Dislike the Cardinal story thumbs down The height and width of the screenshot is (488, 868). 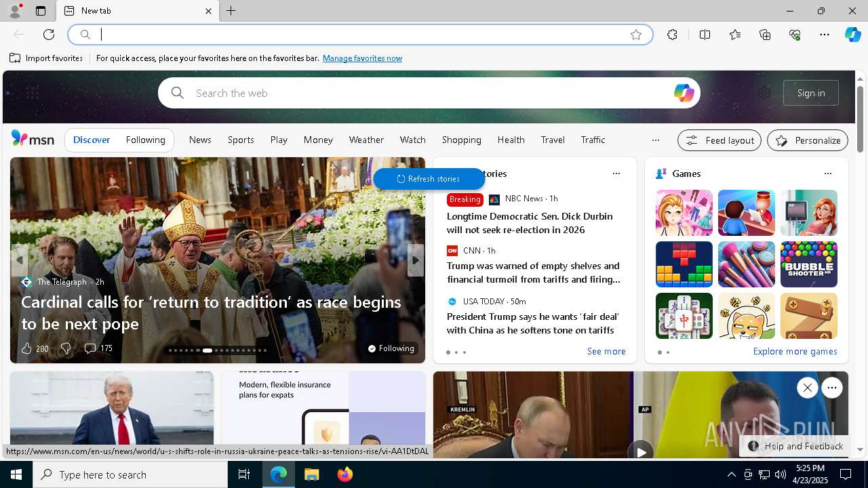pyautogui.click(x=65, y=348)
